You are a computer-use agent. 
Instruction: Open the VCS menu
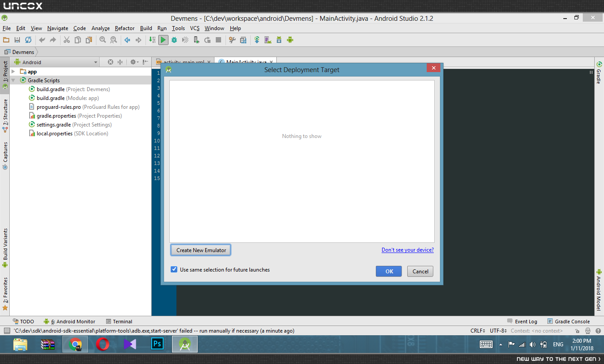coord(195,28)
